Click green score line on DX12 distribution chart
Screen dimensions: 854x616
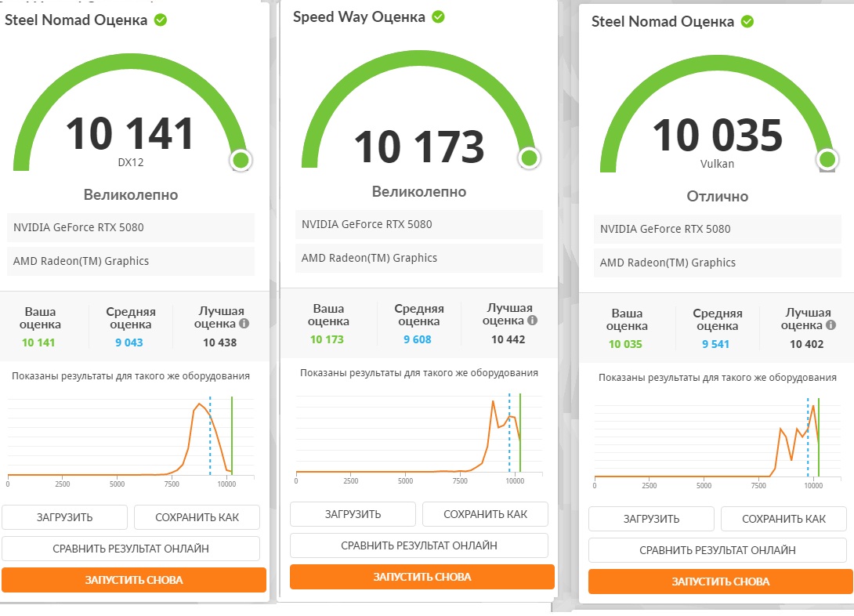pyautogui.click(x=232, y=436)
